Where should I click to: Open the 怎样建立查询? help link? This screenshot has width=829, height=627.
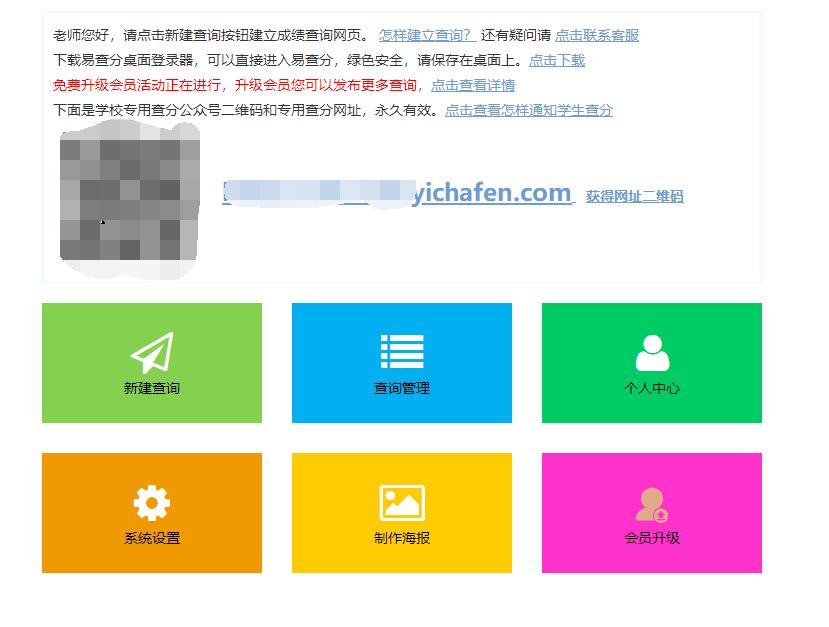click(x=427, y=35)
